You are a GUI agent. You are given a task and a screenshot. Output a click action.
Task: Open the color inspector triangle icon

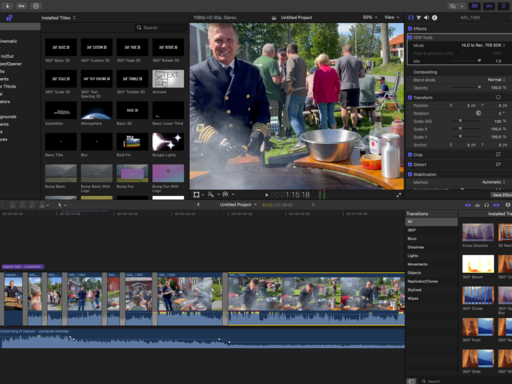point(419,18)
